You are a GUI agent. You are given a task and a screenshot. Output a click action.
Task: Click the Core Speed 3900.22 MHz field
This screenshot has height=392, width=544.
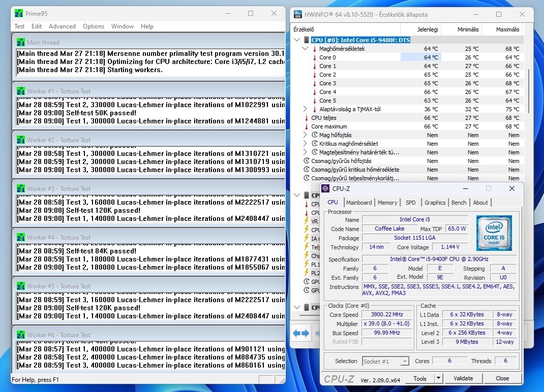point(387,314)
